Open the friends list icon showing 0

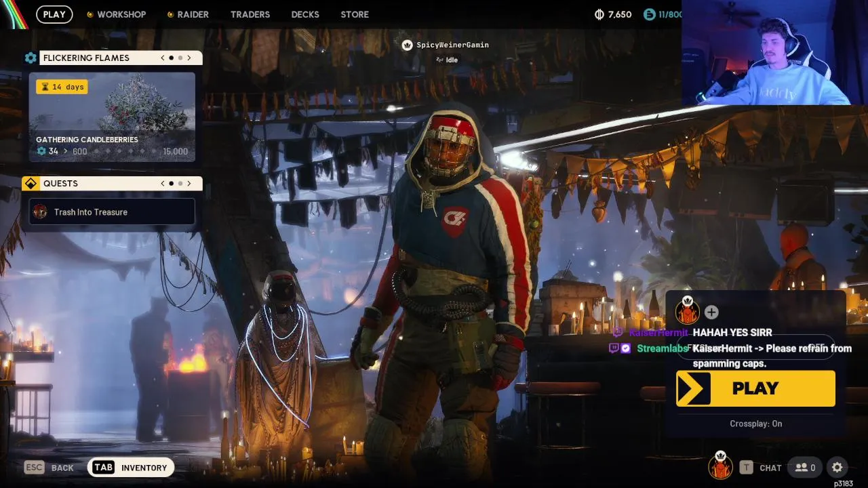click(805, 468)
